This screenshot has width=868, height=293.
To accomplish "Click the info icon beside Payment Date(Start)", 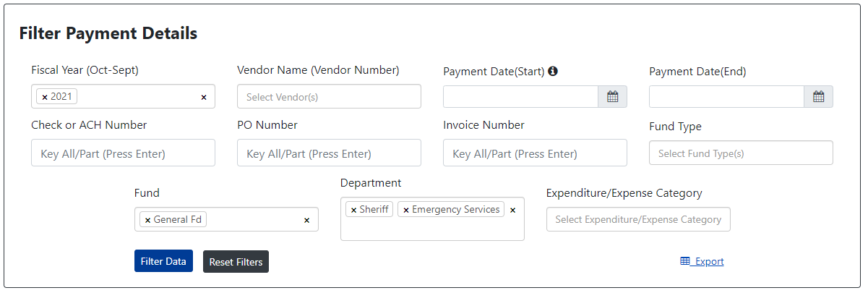I will click(553, 71).
